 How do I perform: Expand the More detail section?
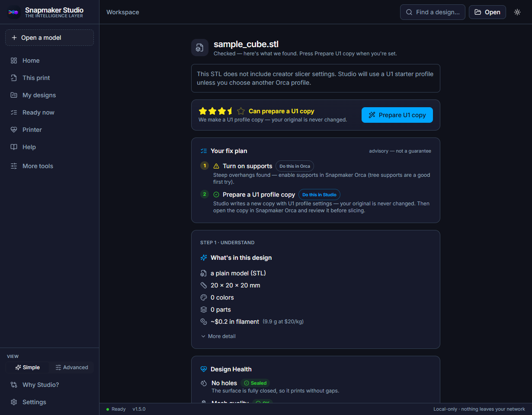(x=218, y=336)
